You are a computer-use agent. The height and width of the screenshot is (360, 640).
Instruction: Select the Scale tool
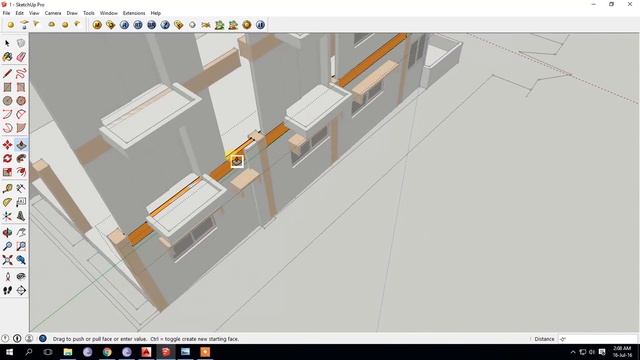[7, 172]
